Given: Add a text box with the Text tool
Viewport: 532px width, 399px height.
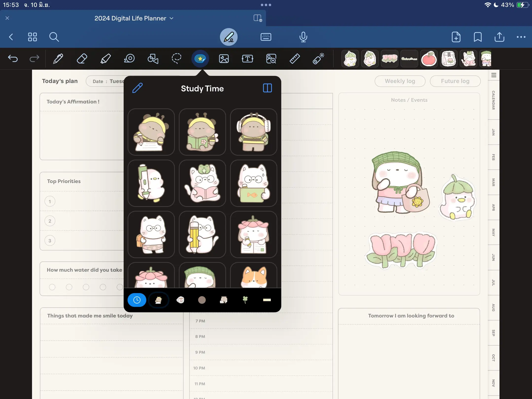Looking at the screenshot, I should [248, 59].
